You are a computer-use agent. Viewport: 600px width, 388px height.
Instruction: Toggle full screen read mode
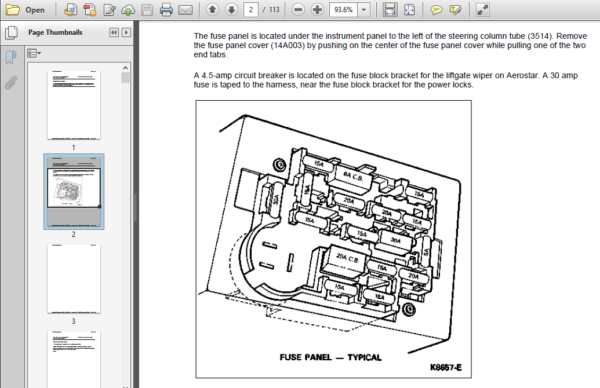tap(483, 10)
